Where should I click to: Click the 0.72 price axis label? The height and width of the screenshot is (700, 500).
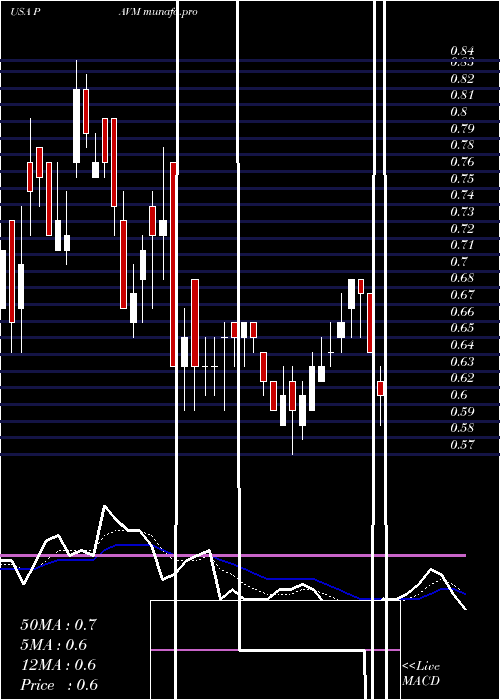pyautogui.click(x=462, y=228)
